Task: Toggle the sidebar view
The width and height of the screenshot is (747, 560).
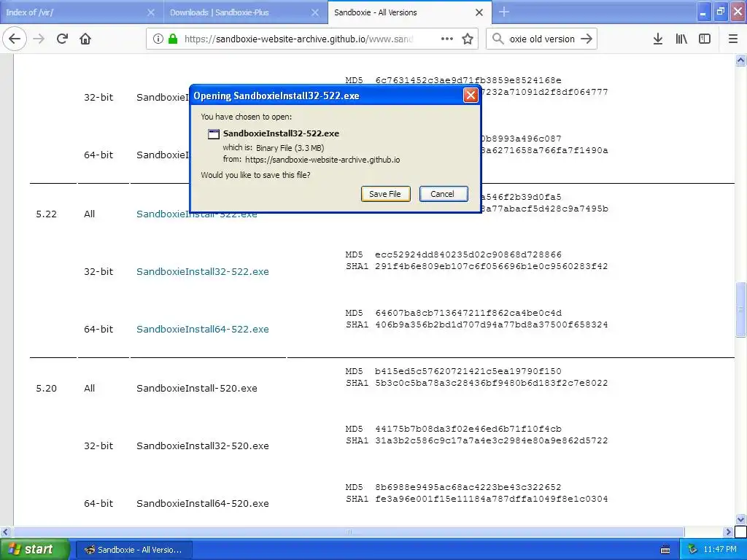Action: click(x=705, y=39)
